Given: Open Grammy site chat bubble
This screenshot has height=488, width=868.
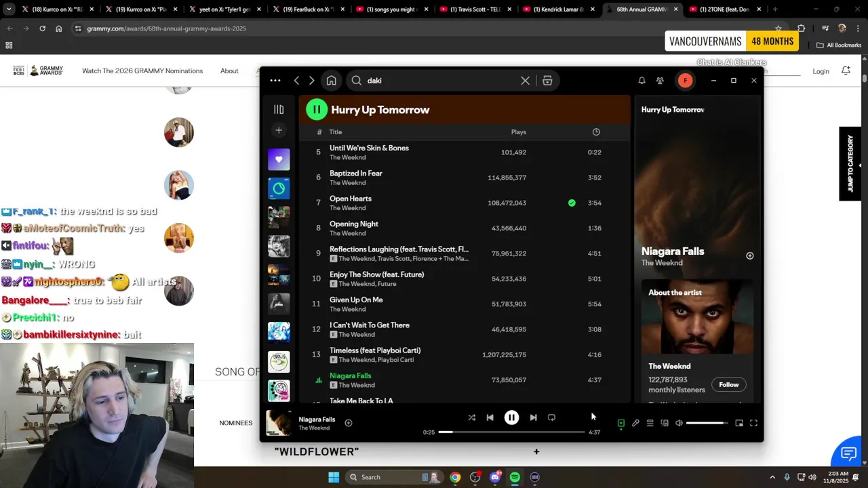Looking at the screenshot, I should pos(848,453).
